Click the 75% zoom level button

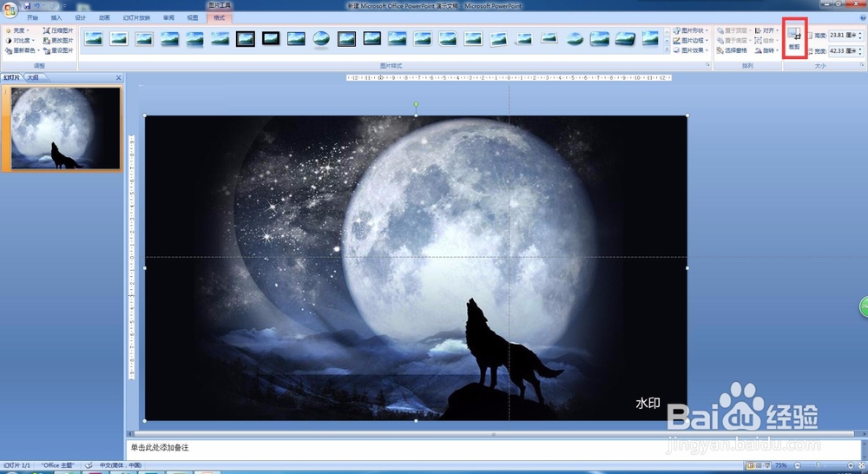(x=781, y=465)
